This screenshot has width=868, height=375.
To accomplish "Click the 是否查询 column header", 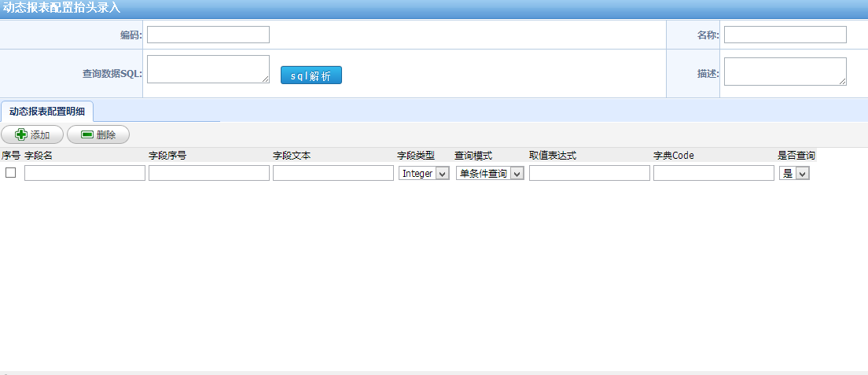I will pyautogui.click(x=796, y=156).
